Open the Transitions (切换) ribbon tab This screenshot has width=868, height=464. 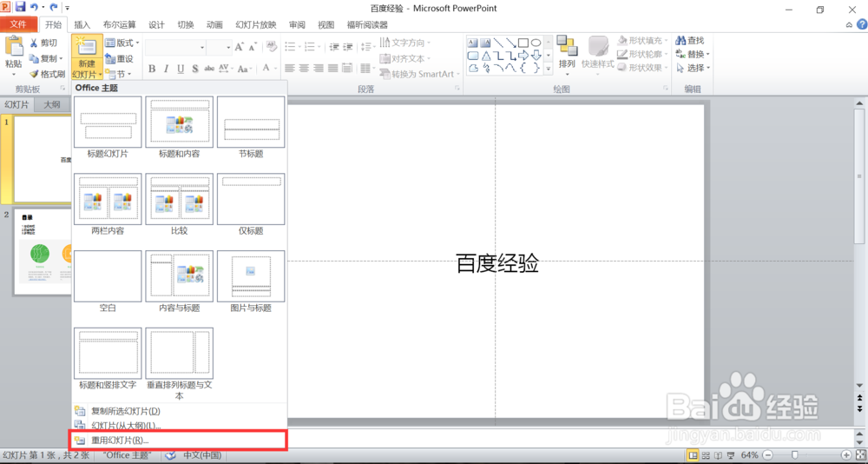pyautogui.click(x=186, y=25)
